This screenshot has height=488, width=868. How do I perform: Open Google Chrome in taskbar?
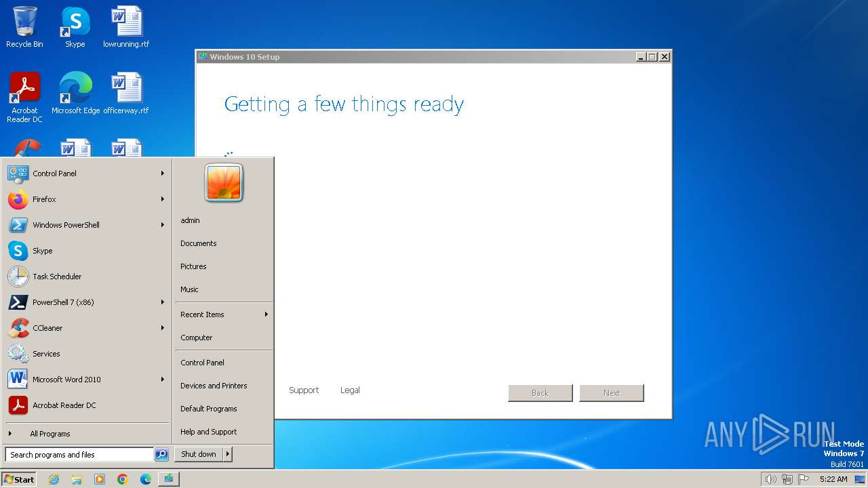pyautogui.click(x=123, y=479)
